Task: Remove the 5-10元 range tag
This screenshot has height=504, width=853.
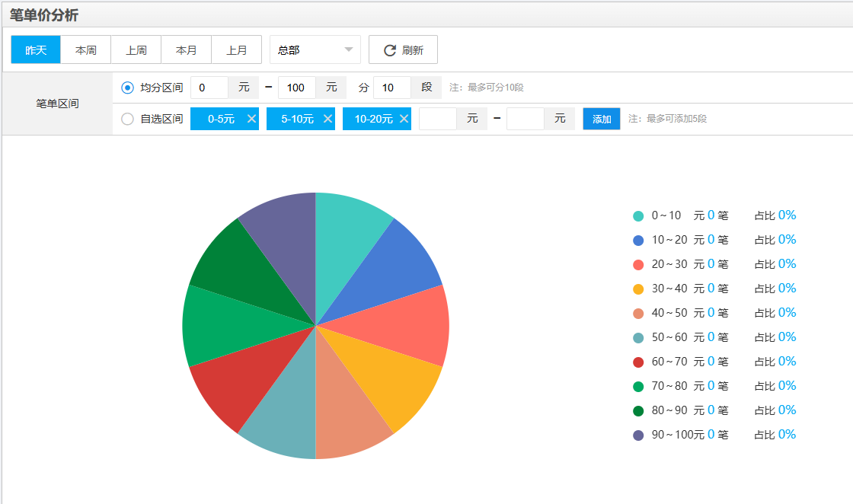Action: [327, 119]
